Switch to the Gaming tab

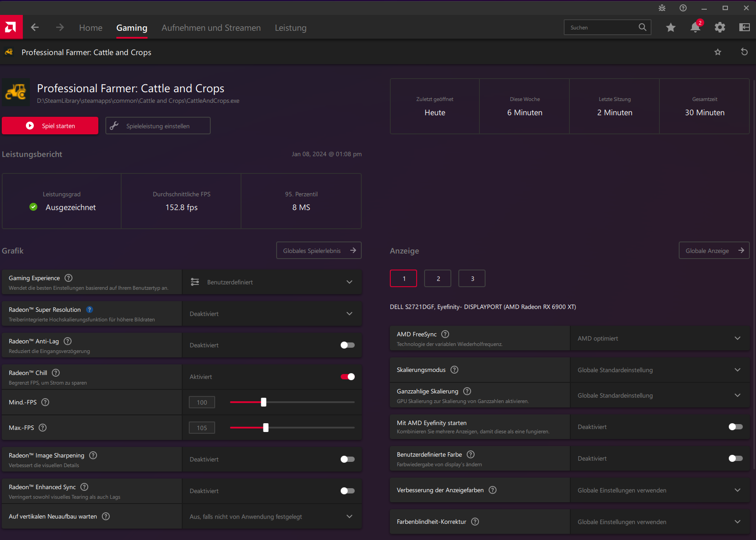pyautogui.click(x=132, y=28)
